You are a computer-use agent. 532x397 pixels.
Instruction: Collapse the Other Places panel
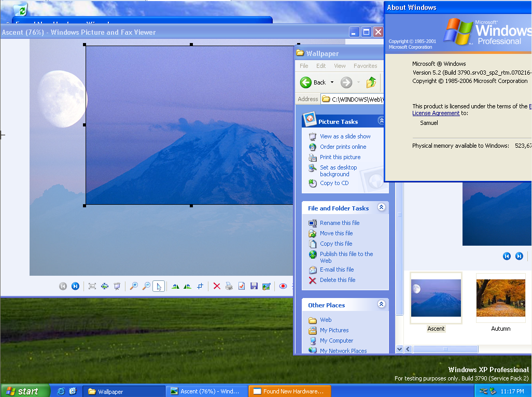pos(381,304)
